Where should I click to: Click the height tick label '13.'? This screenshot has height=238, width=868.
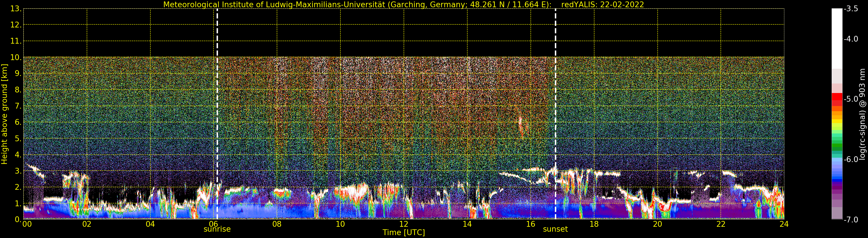tap(16, 9)
